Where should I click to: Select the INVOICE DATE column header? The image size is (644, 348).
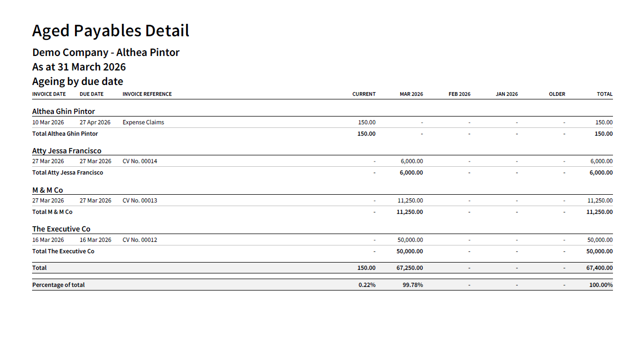(x=49, y=94)
